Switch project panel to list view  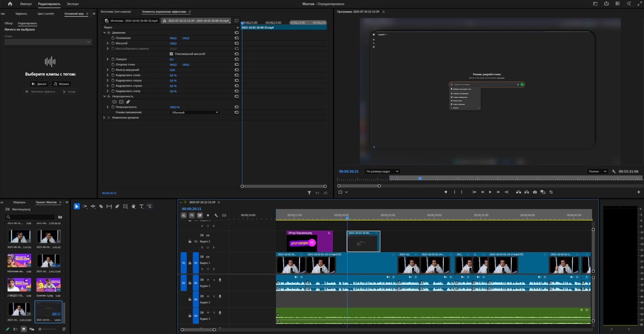pyautogui.click(x=16, y=329)
